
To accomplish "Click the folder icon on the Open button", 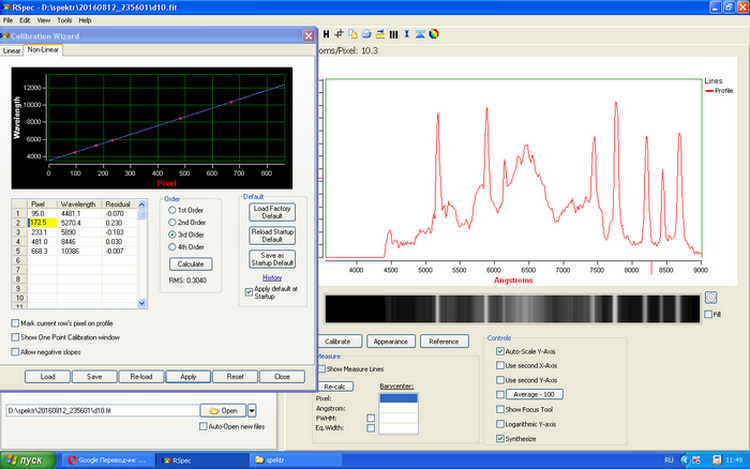I will click(214, 411).
